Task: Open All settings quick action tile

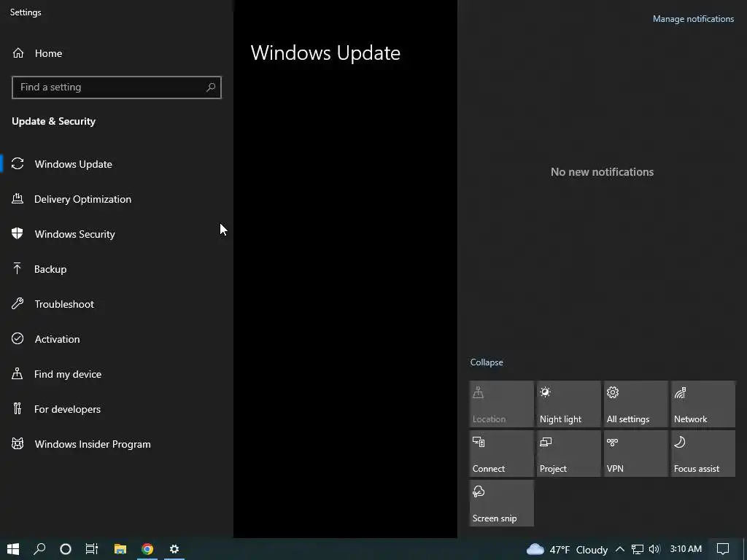Action: pos(635,404)
